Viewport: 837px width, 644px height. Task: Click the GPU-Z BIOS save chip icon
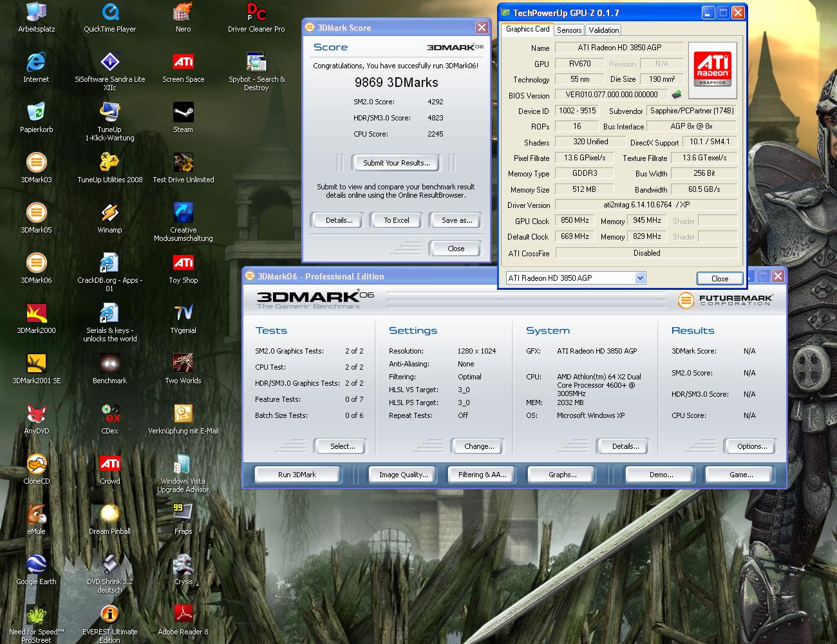pos(676,95)
